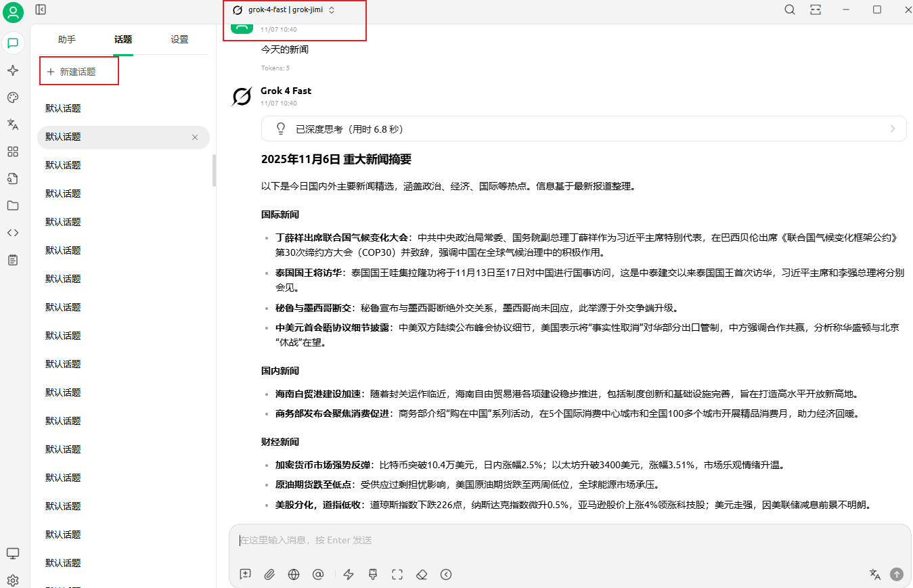This screenshot has height=588, width=913.
Task: Open the grok-4-fast model selector dropdown
Action: click(284, 10)
